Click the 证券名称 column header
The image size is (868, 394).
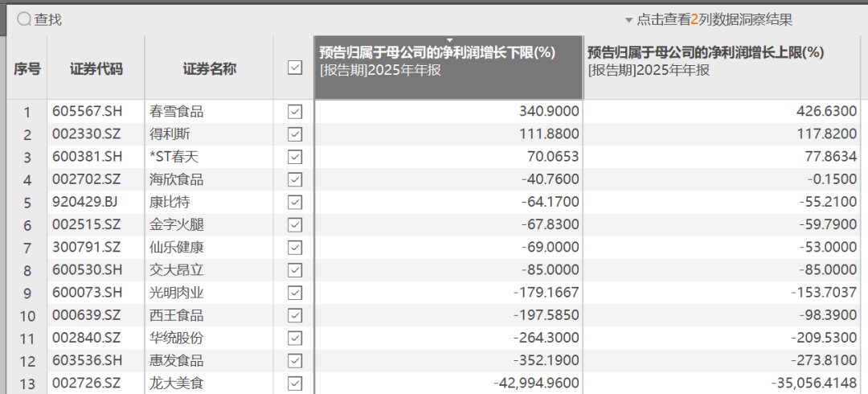click(x=209, y=69)
